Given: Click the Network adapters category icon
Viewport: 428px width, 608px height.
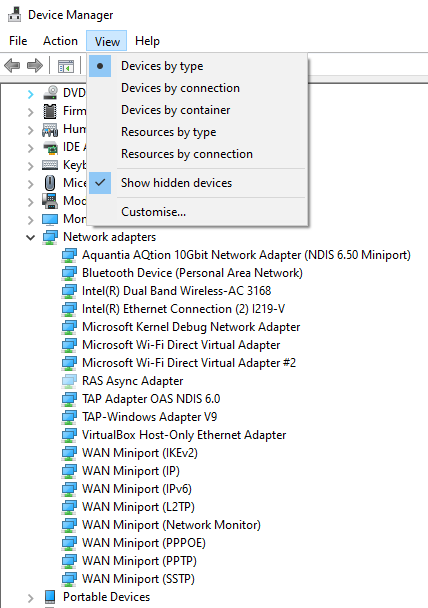Looking at the screenshot, I should (x=50, y=237).
